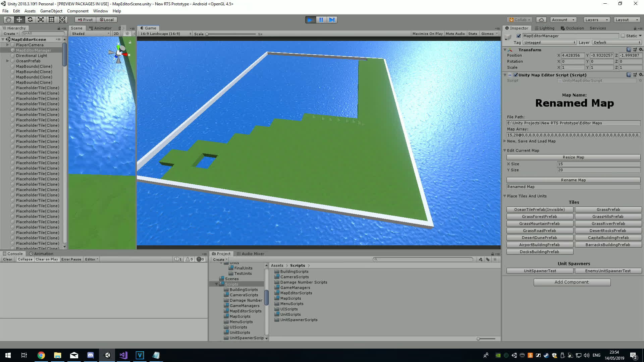Viewport: 644px width, 362px height.
Task: Open the 16:9 Landscape aspect dropdown
Action: 165,34
